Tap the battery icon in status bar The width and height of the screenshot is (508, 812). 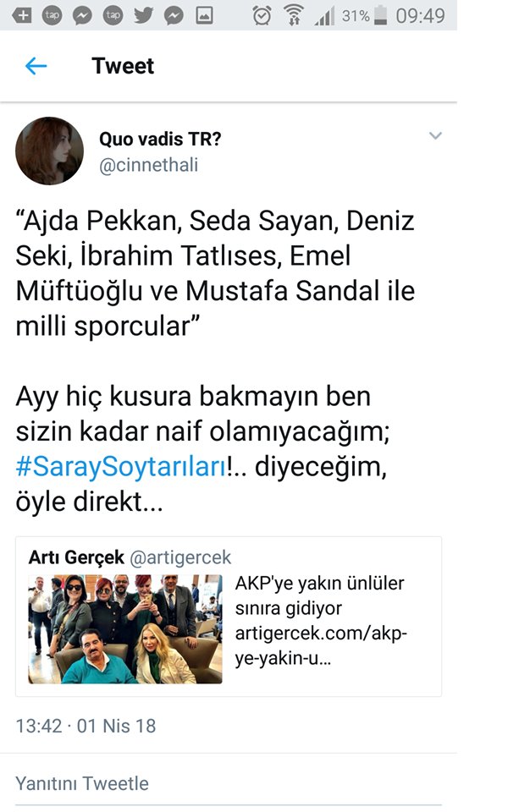tap(382, 15)
